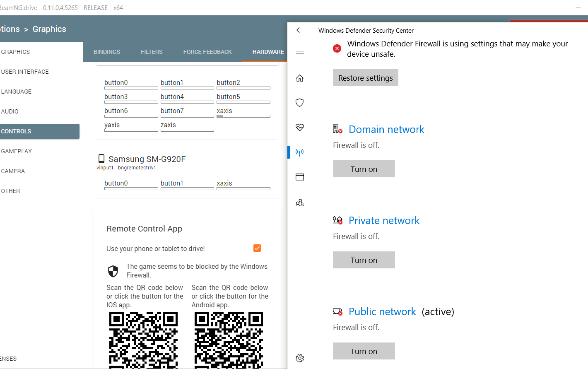Click 'Remote Control App' heading
This screenshot has width=588, height=369.
click(144, 229)
